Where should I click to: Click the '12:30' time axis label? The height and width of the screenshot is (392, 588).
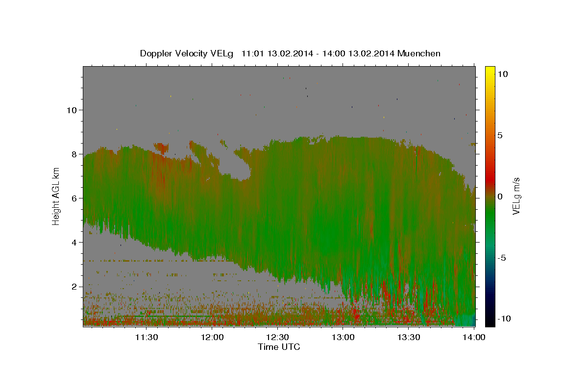point(278,337)
